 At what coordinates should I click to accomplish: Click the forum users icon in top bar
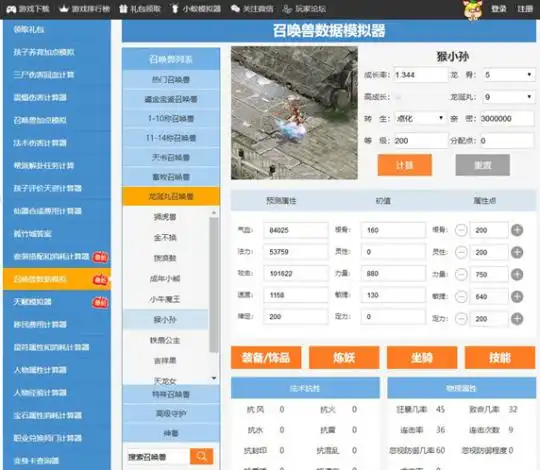(287, 9)
